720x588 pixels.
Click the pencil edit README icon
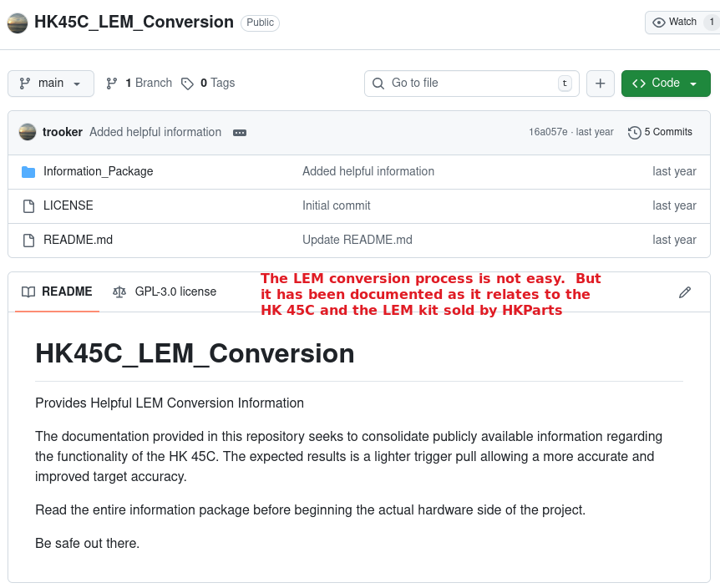click(x=685, y=291)
